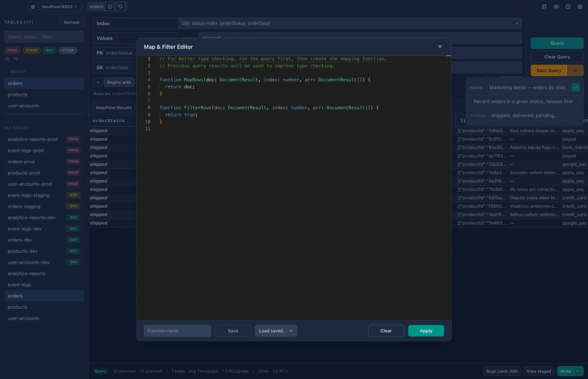The width and height of the screenshot is (588, 379).
Task: Click the Save Query button
Action: pyautogui.click(x=549, y=71)
